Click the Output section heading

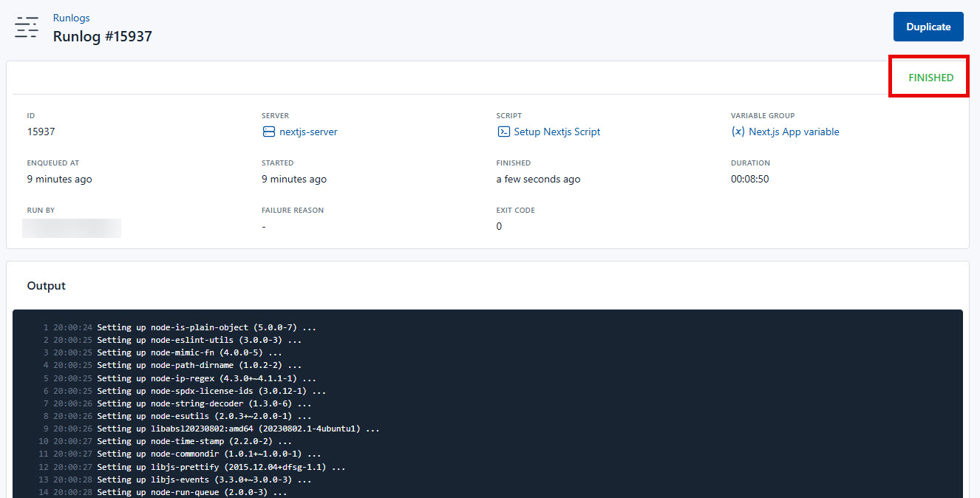click(x=46, y=285)
